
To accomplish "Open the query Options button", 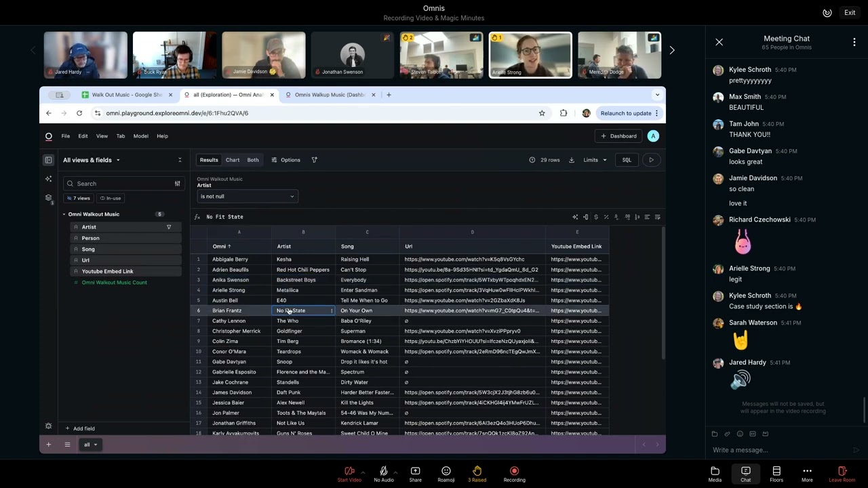I will click(285, 160).
